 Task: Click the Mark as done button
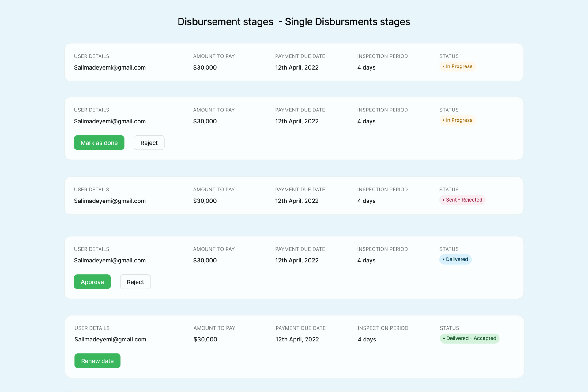pos(99,143)
